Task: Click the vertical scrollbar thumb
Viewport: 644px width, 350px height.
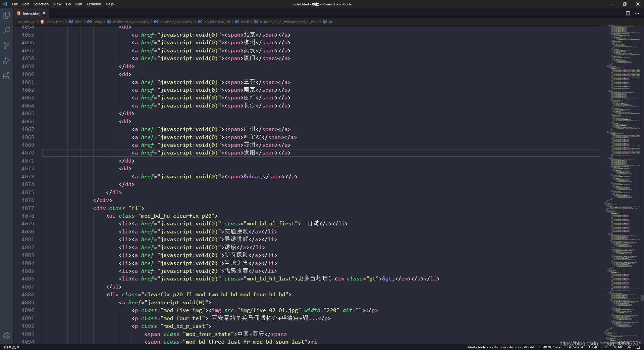Action: pos(642,298)
